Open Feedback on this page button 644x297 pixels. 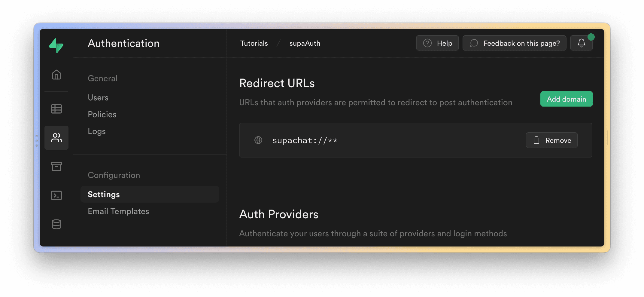coord(514,43)
